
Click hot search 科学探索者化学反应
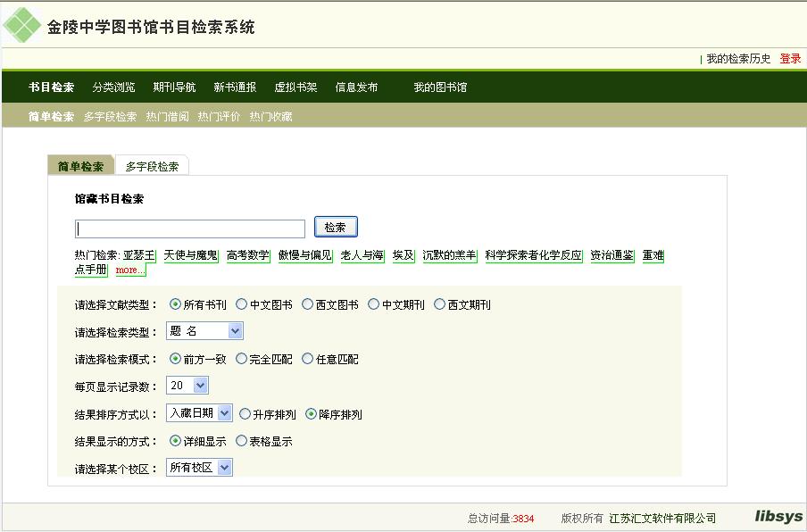(534, 255)
